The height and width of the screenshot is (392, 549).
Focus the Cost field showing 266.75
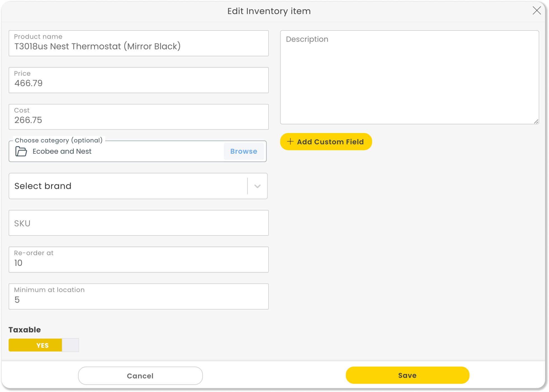pos(139,117)
